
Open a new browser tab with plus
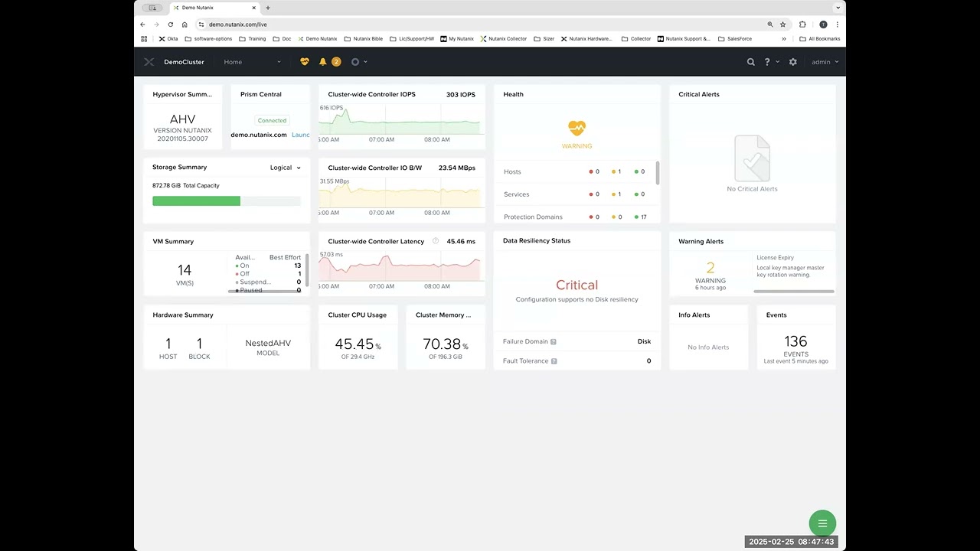pos(267,8)
